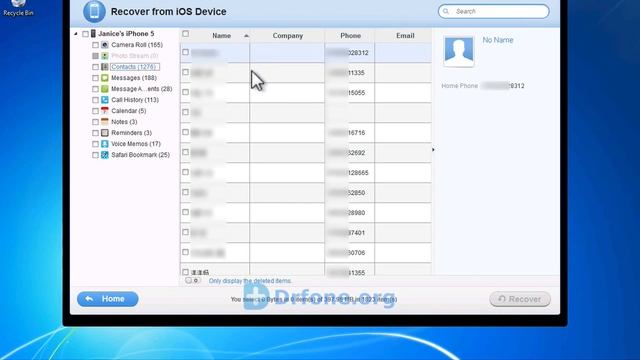Click the No Name contact title
This screenshot has width=640, height=360.
498,40
